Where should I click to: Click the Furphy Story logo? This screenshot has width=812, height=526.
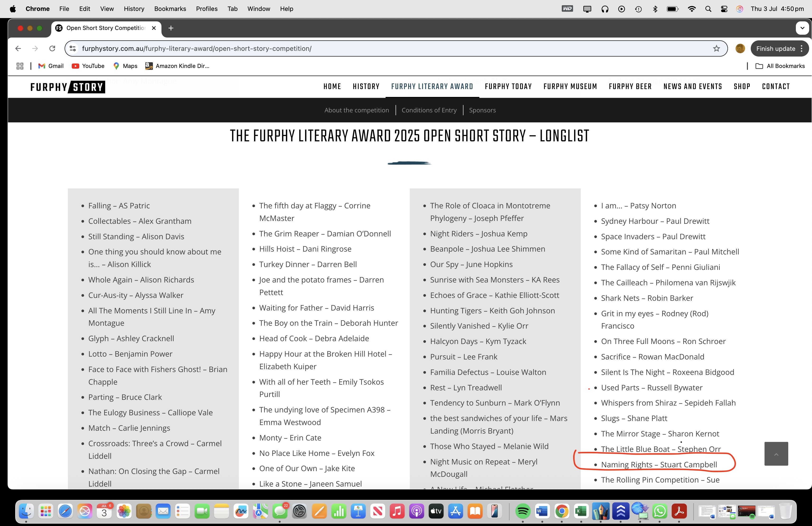[x=68, y=87]
